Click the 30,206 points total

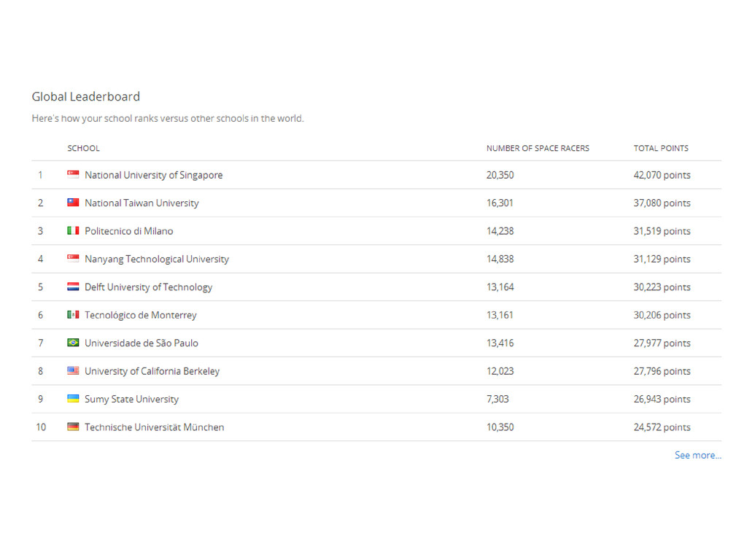662,315
